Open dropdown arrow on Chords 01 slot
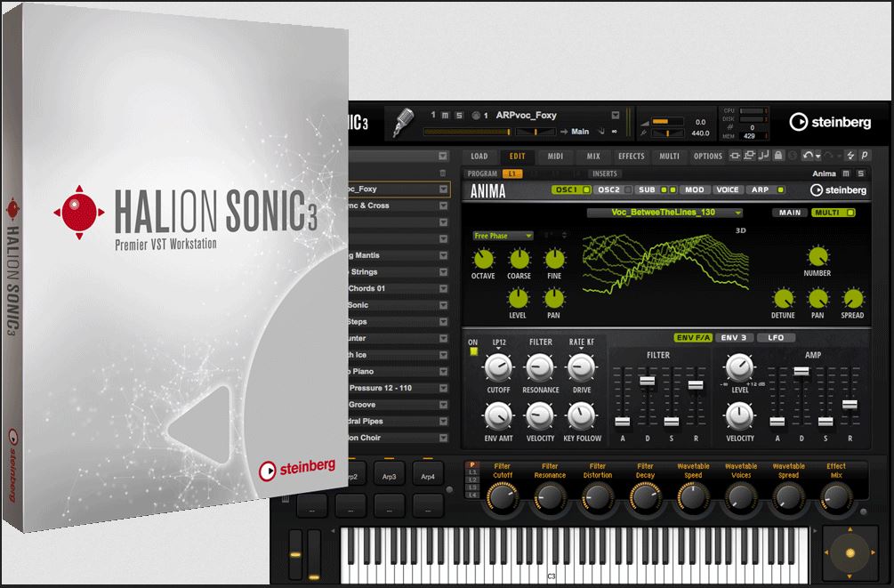The height and width of the screenshot is (588, 894). (443, 288)
